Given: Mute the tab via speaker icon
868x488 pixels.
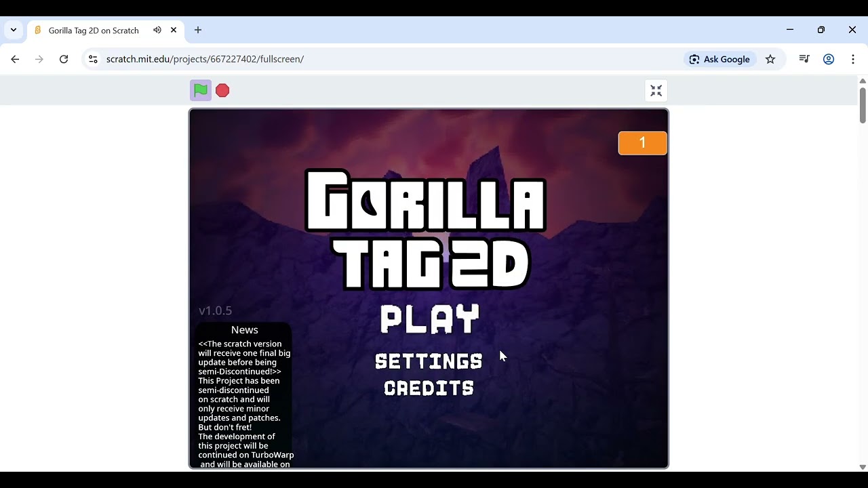Looking at the screenshot, I should tap(157, 30).
